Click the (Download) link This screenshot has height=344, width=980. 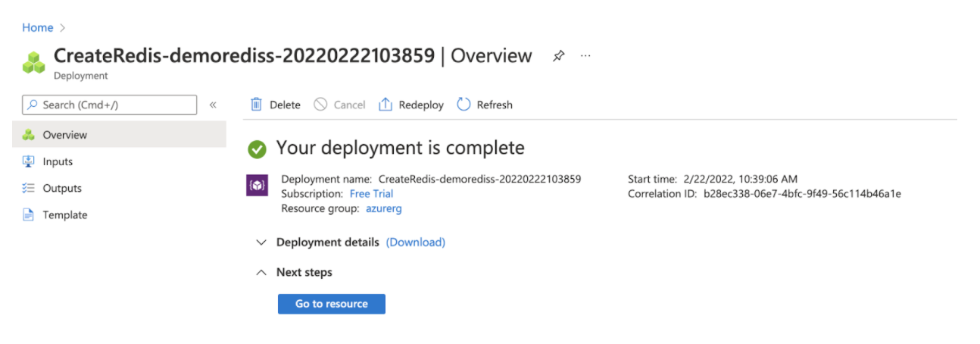(x=416, y=242)
